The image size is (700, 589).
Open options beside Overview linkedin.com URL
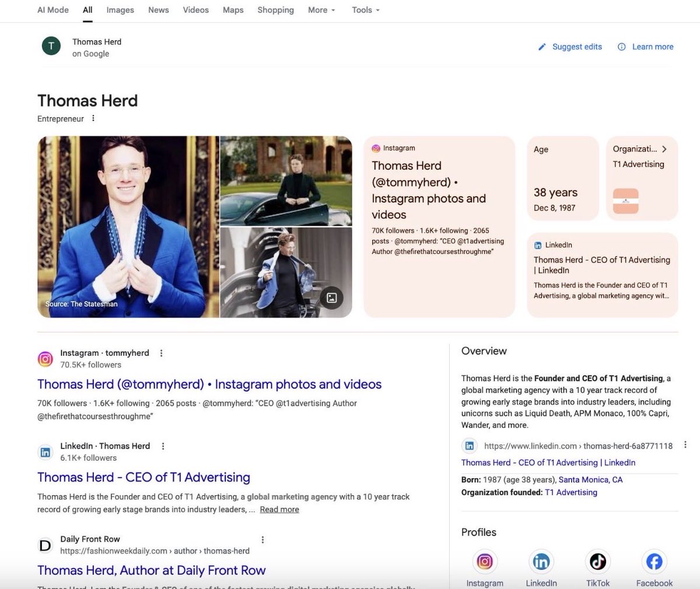[685, 444]
